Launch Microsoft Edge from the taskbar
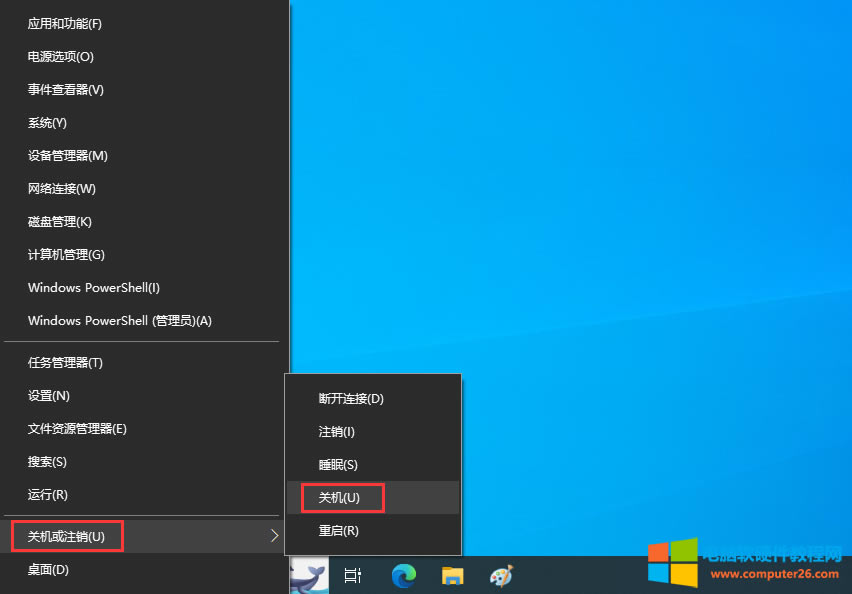The width and height of the screenshot is (852, 594). [x=403, y=575]
